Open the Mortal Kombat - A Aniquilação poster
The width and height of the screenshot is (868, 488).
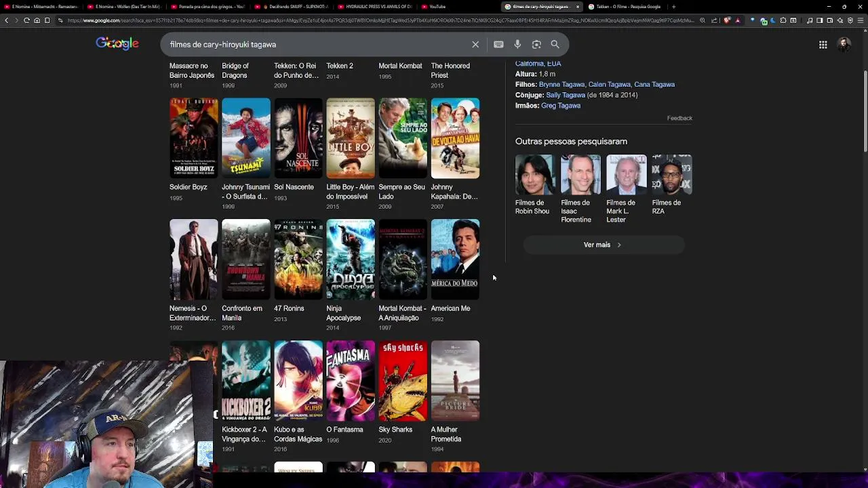[403, 259]
